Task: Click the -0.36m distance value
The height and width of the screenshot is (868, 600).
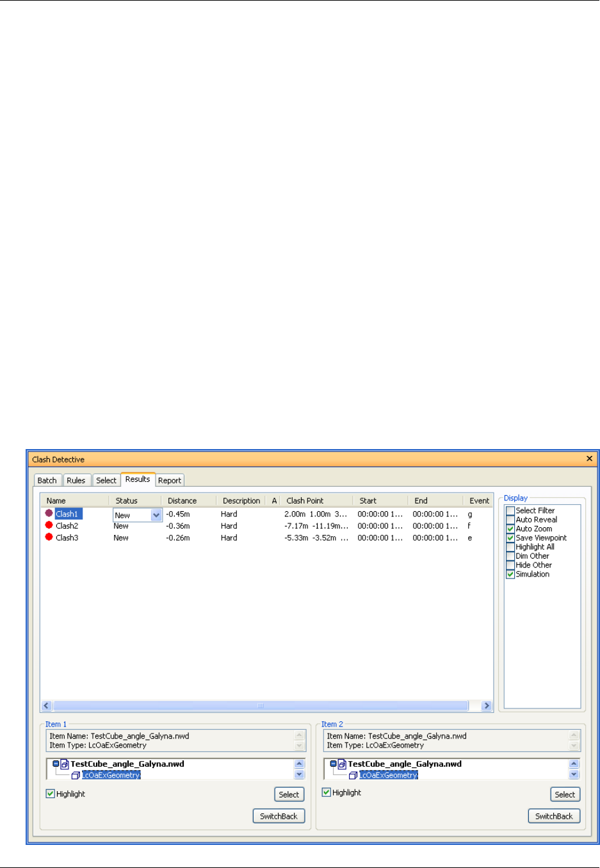Action: click(178, 526)
